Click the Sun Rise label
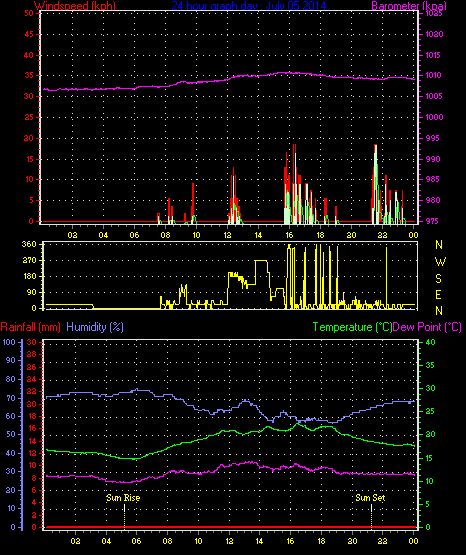This screenshot has width=466, height=555. 123,498
